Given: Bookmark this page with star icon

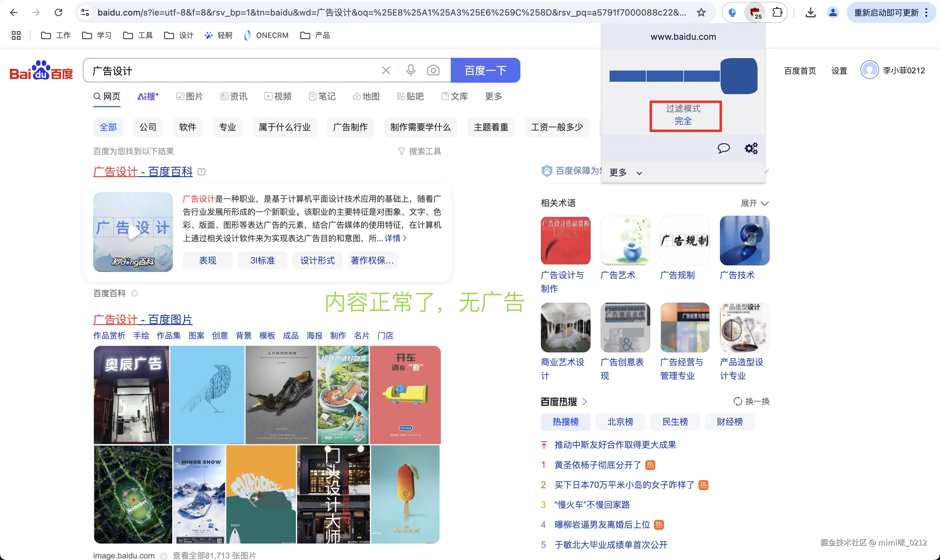Looking at the screenshot, I should pyautogui.click(x=701, y=12).
